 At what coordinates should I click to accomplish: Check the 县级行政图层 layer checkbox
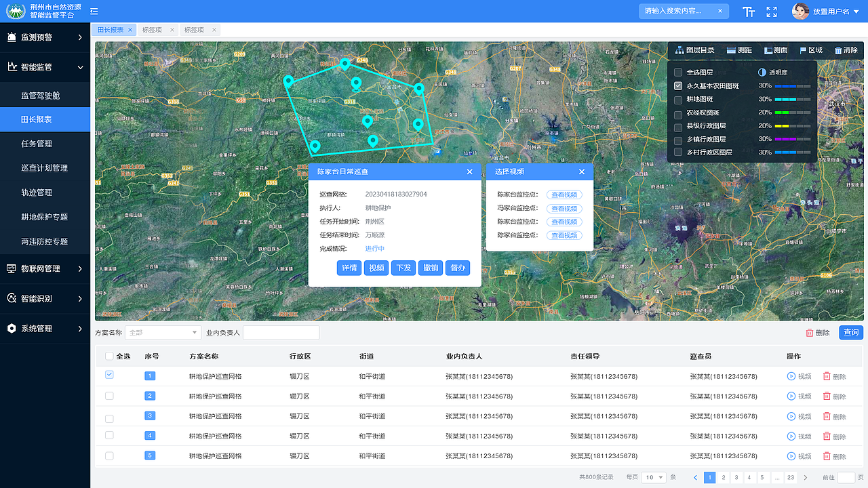[678, 126]
